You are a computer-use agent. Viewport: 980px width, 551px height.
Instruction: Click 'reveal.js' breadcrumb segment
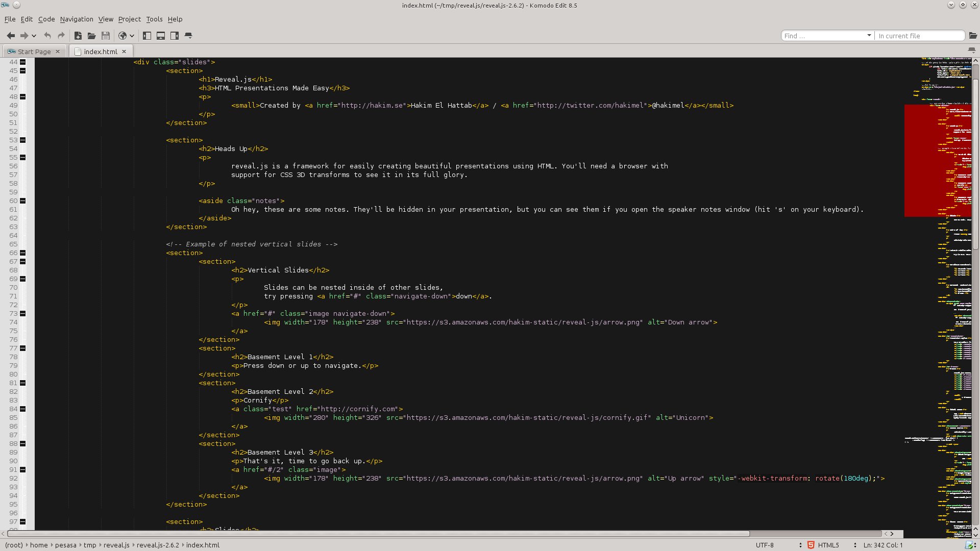click(116, 545)
